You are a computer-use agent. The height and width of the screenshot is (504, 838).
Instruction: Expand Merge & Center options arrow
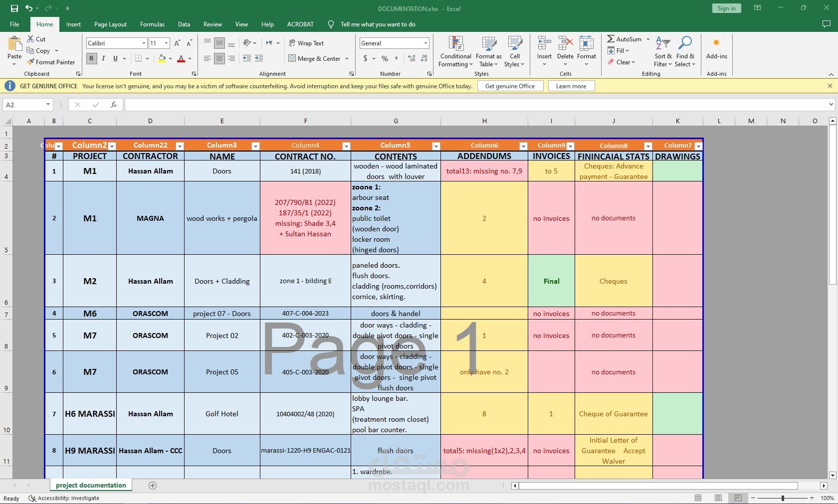[347, 58]
